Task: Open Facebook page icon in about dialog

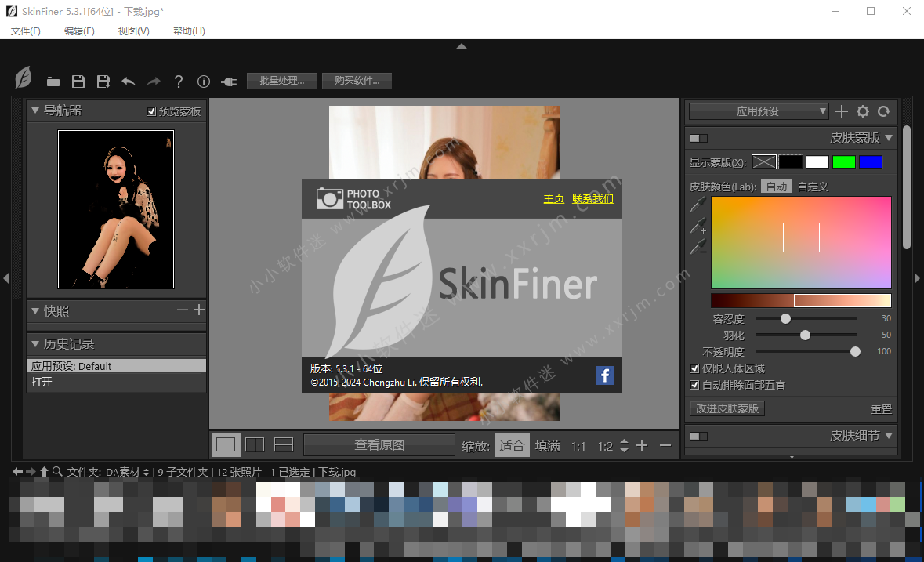Action: pyautogui.click(x=604, y=375)
